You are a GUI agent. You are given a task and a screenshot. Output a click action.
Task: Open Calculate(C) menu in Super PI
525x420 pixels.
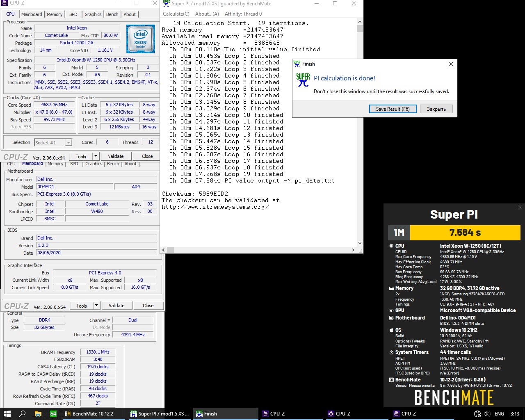pyautogui.click(x=176, y=14)
